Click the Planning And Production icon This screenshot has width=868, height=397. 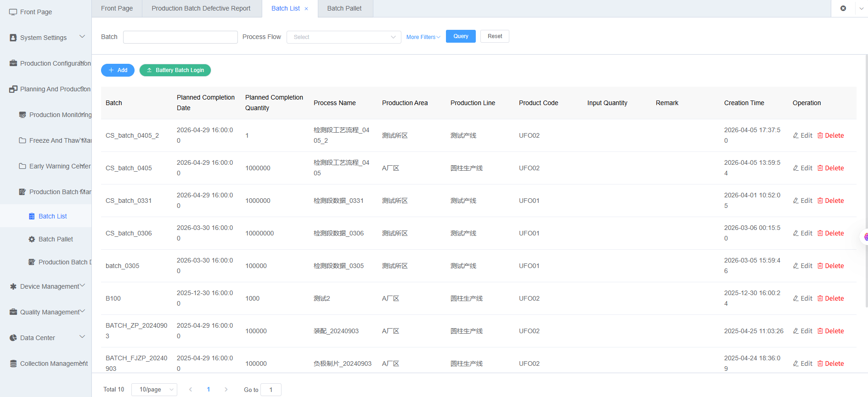coord(13,89)
